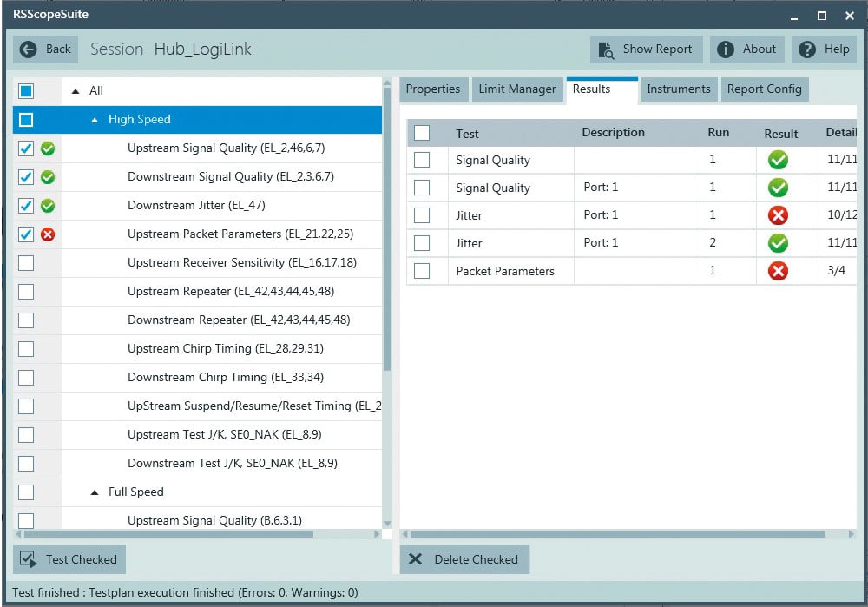This screenshot has height=607, width=868.
Task: Click the About button
Action: point(746,49)
